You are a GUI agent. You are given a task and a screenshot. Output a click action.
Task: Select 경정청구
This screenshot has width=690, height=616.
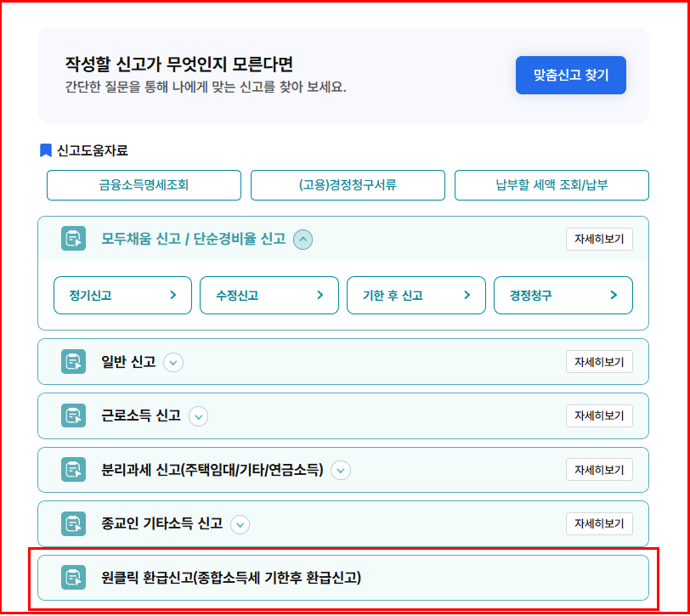[x=563, y=295]
